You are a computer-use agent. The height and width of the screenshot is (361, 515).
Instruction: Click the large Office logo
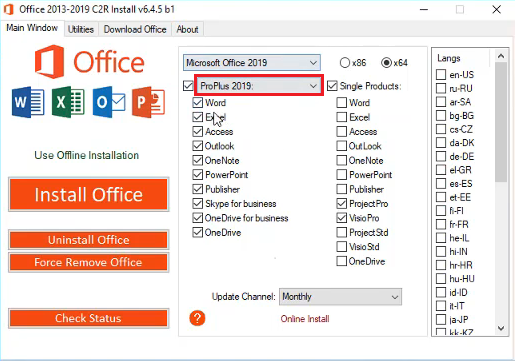click(89, 62)
